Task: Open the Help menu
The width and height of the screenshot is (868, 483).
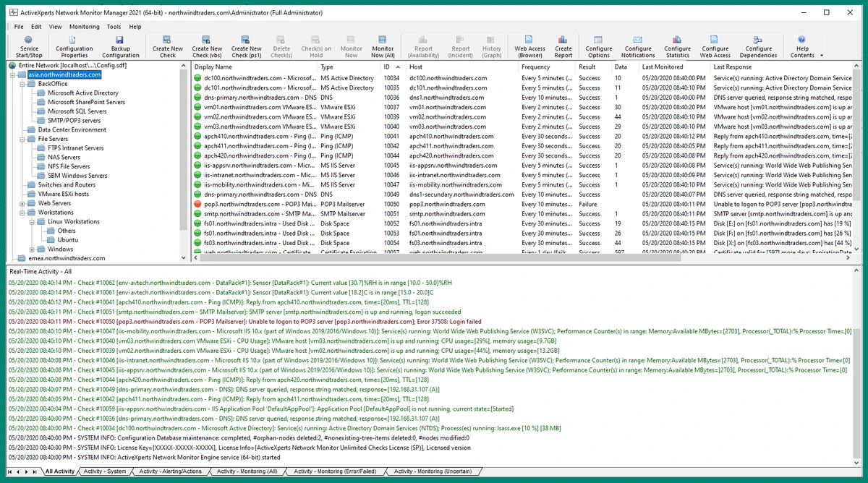Action: (135, 27)
